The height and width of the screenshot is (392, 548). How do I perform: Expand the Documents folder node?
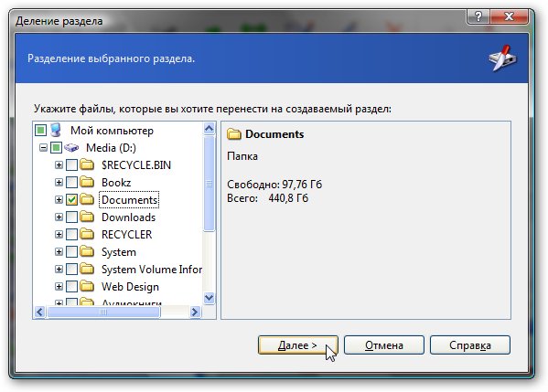tap(59, 200)
